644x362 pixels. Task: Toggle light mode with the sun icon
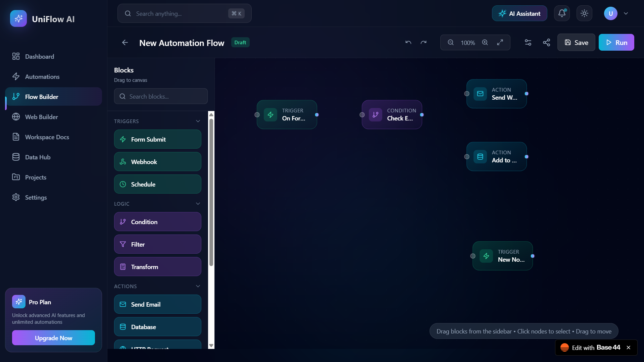(x=584, y=13)
